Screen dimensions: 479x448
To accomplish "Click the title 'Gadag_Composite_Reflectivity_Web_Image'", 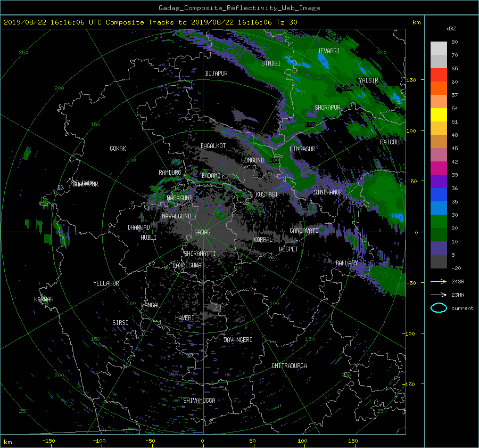I will [x=239, y=8].
